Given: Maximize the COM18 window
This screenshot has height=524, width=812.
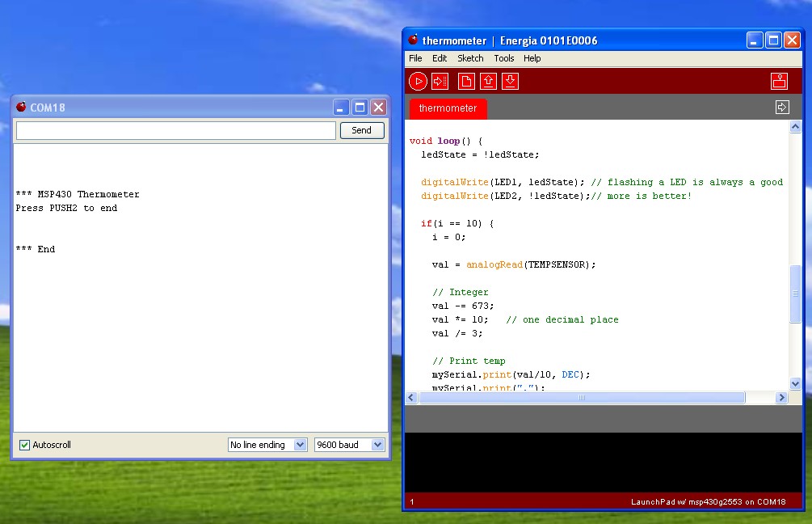Looking at the screenshot, I should pos(360,108).
